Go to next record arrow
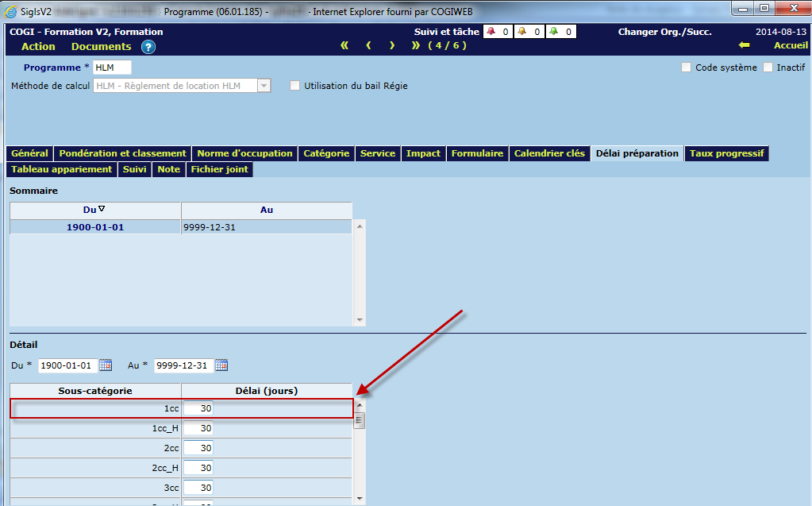The height and width of the screenshot is (506, 812). click(x=392, y=45)
